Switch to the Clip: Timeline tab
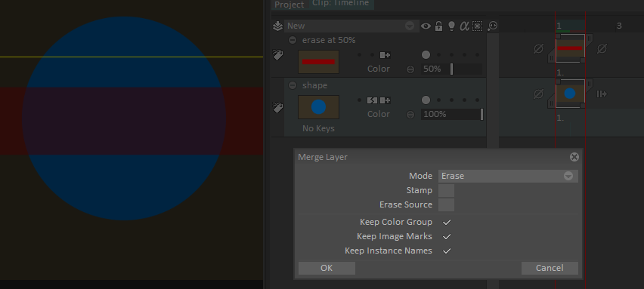This screenshot has height=289, width=644. [340, 4]
